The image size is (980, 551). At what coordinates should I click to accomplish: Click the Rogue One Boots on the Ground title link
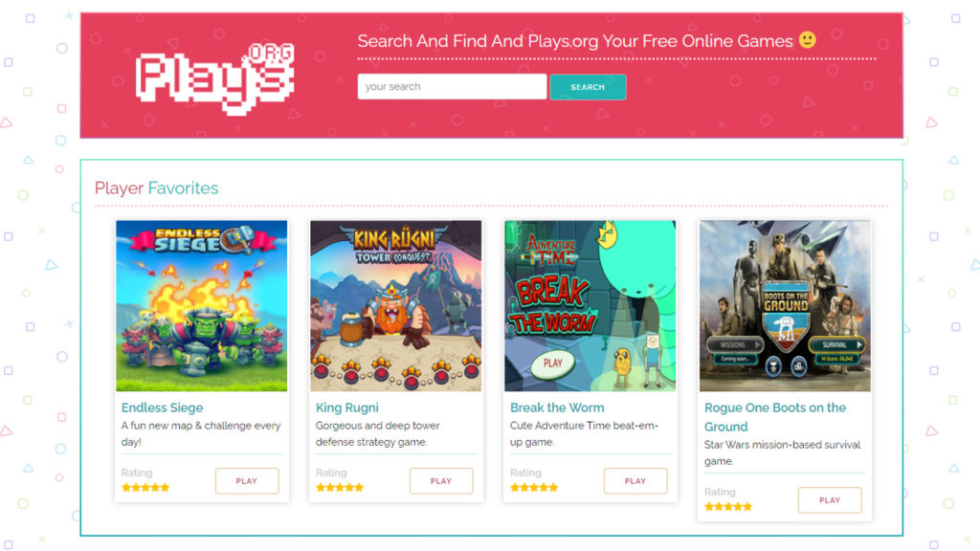pos(775,417)
